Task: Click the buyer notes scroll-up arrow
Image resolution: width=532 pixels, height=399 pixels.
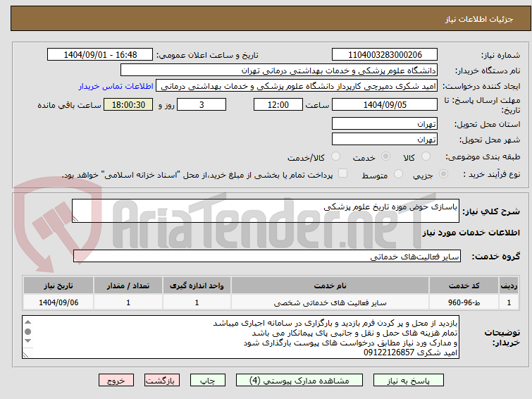Action: (x=28, y=321)
